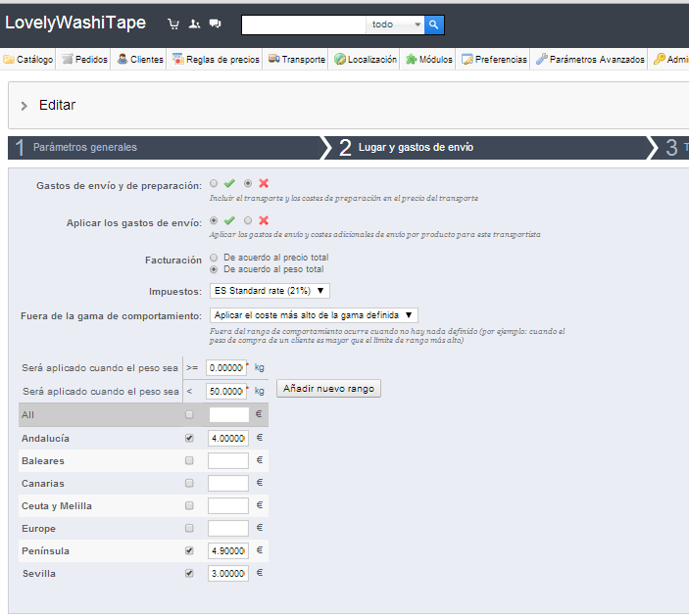Click the Sevilla price field
Screen dimensions: 689x616
228,574
